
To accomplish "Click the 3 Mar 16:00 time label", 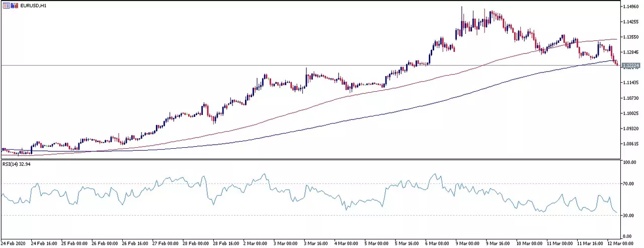I will pos(317,243).
